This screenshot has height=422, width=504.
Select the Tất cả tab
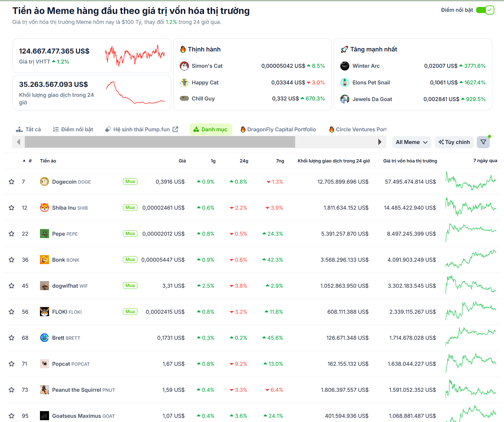(x=28, y=129)
